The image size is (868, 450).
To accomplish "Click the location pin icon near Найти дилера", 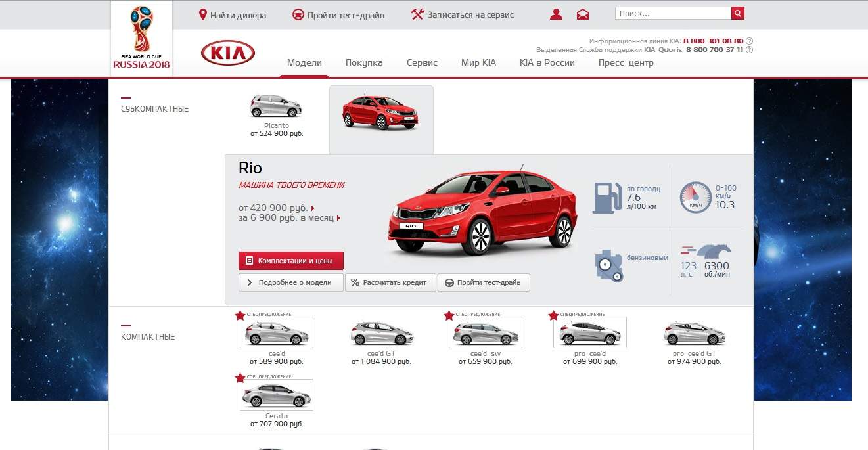I will point(203,14).
